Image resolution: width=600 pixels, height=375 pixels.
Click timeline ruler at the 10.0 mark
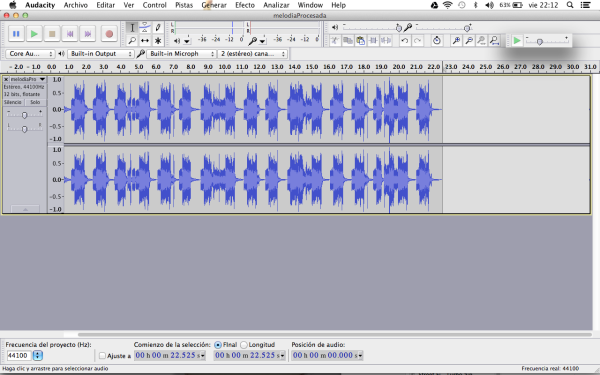pyautogui.click(x=225, y=67)
